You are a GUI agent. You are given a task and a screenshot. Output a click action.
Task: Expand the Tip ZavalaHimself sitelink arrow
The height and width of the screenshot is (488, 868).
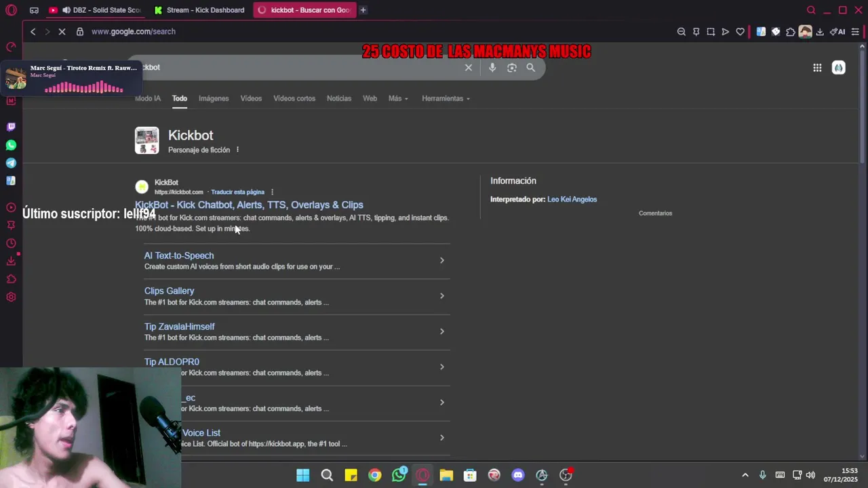(x=441, y=331)
